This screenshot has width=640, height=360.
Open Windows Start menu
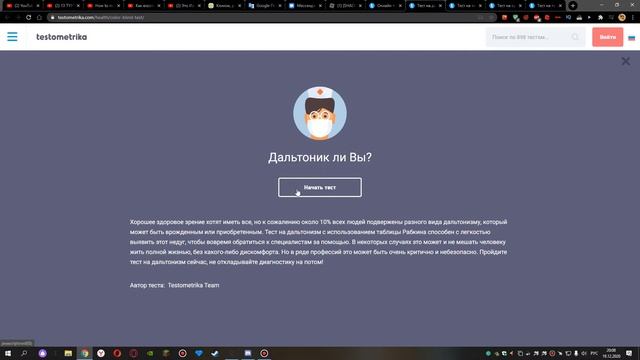pyautogui.click(x=8, y=353)
